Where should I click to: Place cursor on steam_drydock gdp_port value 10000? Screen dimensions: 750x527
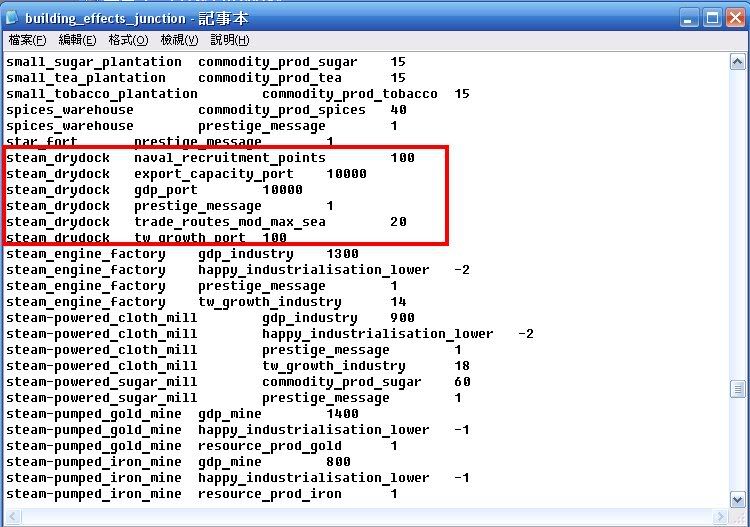point(282,190)
